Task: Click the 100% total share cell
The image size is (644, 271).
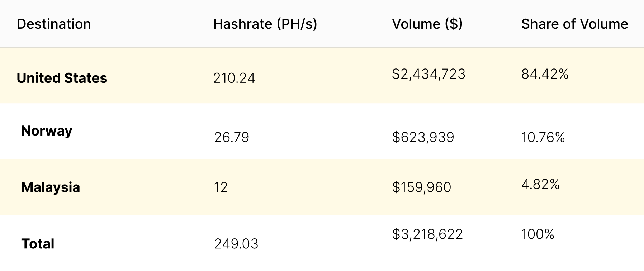Action: pos(538,234)
